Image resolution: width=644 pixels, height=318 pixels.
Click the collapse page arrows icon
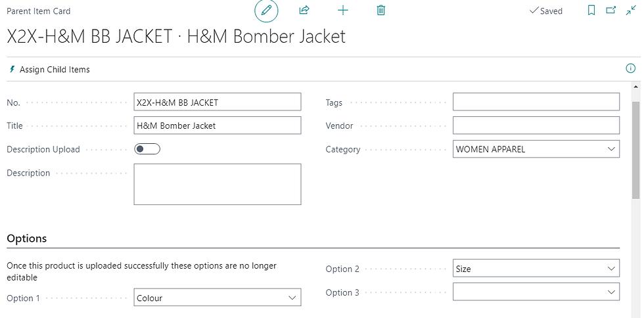coord(631,11)
